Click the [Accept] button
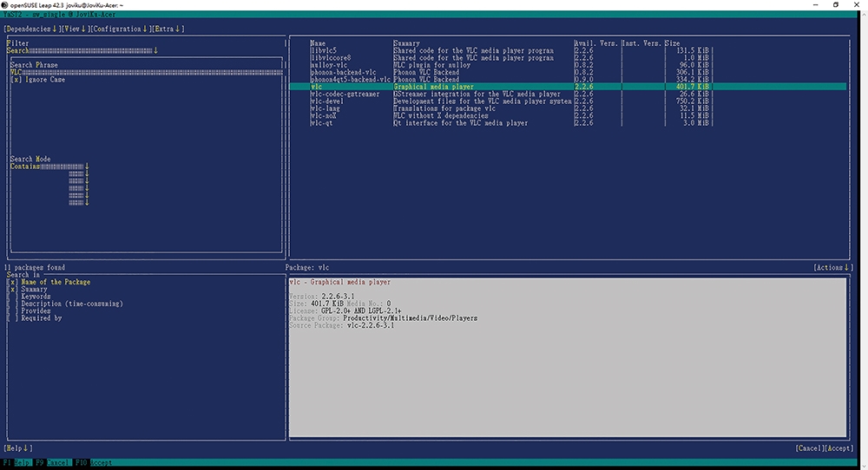 pos(838,448)
